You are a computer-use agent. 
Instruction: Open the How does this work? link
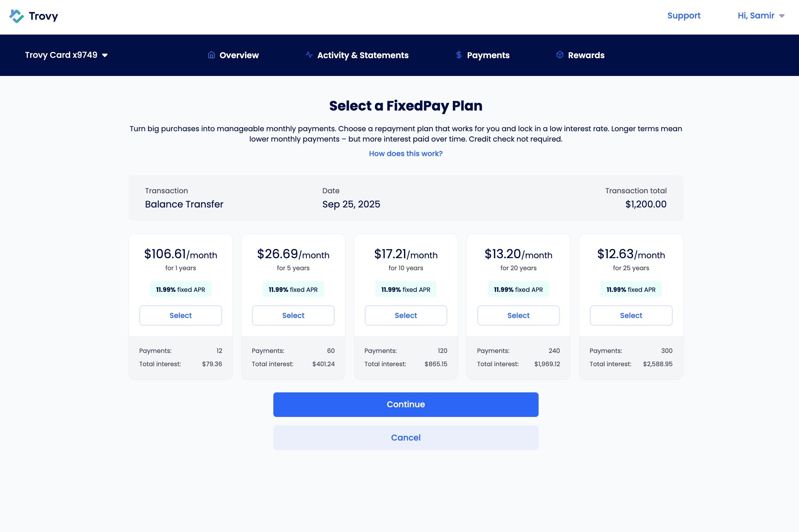click(405, 154)
